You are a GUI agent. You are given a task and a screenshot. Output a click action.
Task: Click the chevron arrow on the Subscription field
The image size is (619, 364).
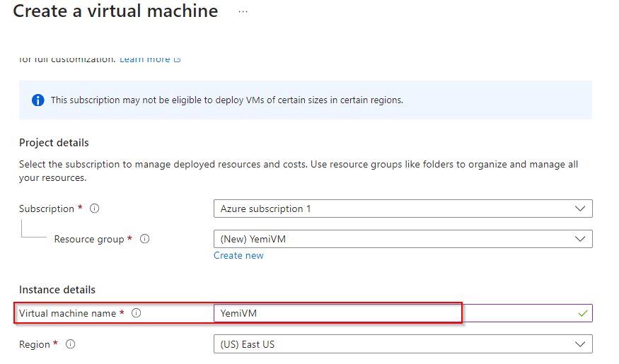tap(581, 209)
